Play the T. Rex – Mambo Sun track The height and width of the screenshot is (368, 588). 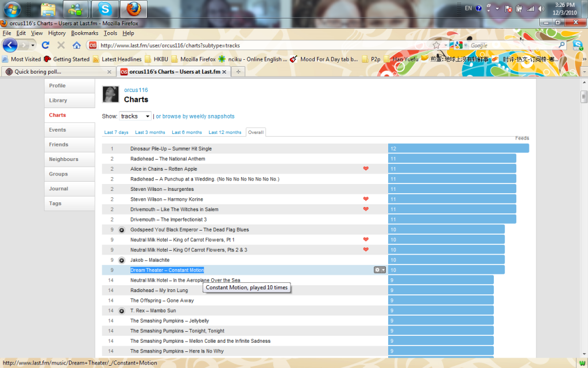122,311
